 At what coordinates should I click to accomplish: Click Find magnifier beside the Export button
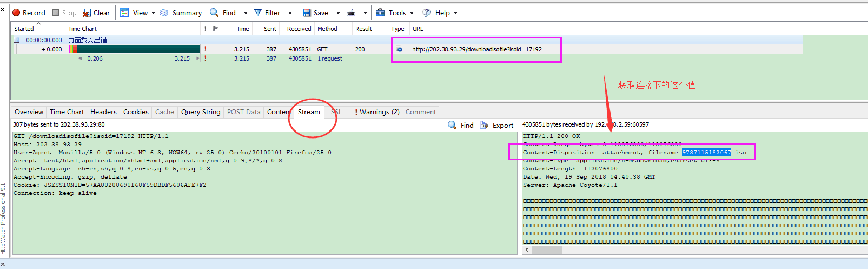pos(452,125)
